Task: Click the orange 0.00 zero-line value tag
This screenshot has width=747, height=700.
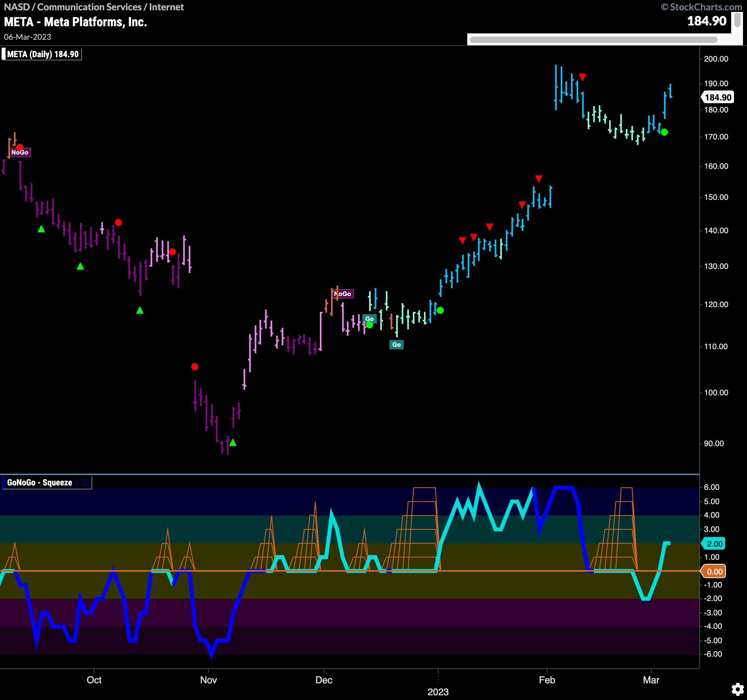Action: pyautogui.click(x=714, y=572)
